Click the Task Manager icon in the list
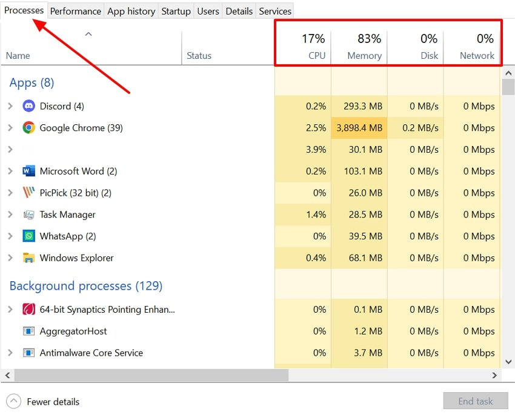 [28, 215]
